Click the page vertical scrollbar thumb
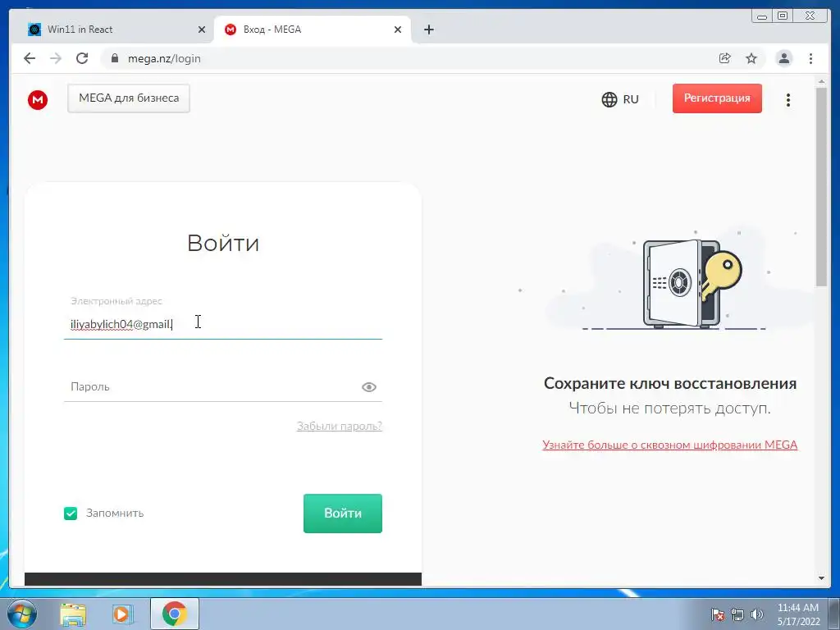The image size is (840, 630). click(821, 186)
